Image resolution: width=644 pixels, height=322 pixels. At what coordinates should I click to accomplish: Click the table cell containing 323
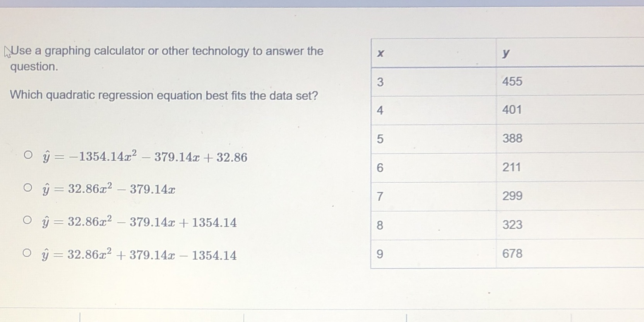(x=512, y=225)
